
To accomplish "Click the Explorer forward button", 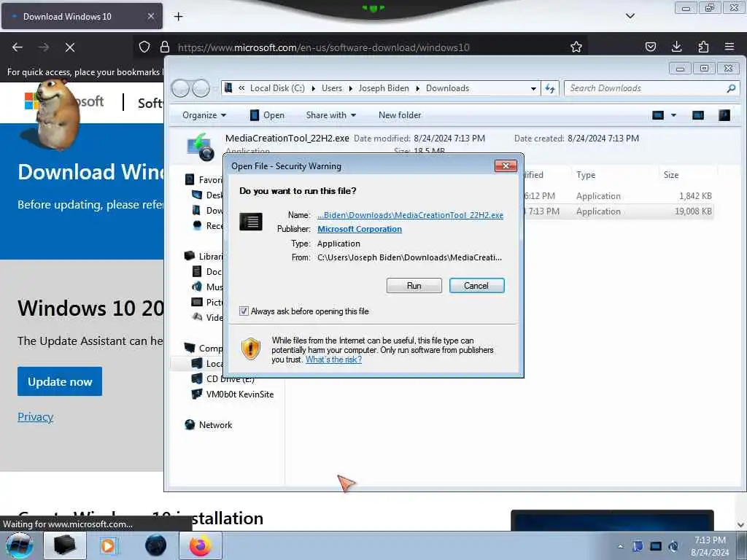I will coord(201,88).
